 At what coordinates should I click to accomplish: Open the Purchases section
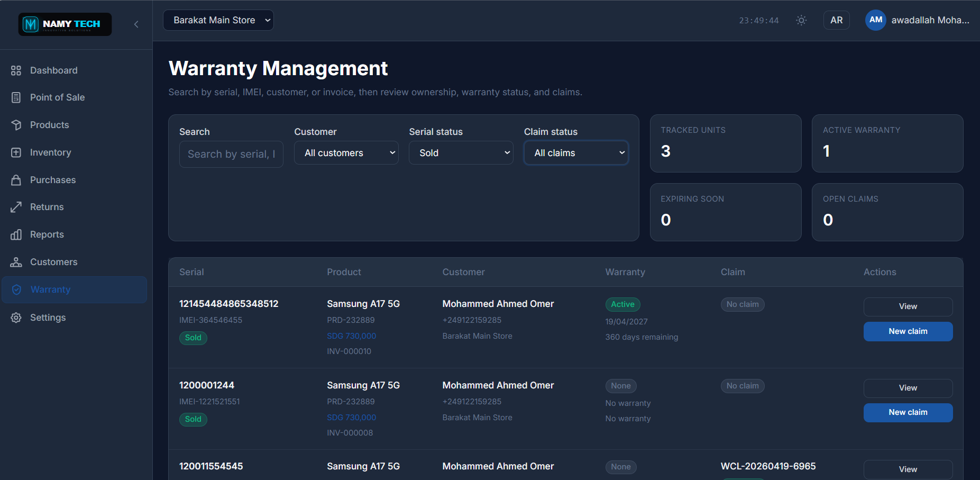pyautogui.click(x=75, y=180)
